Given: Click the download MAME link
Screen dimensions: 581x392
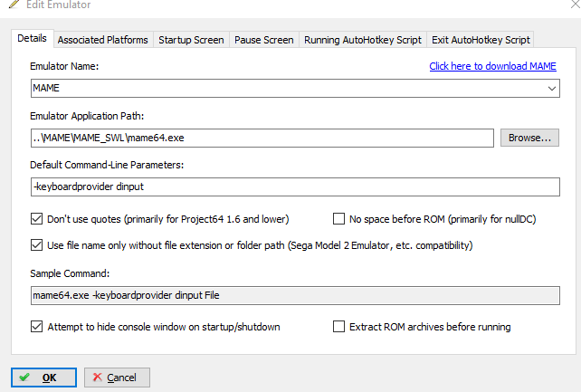Looking at the screenshot, I should point(492,66).
